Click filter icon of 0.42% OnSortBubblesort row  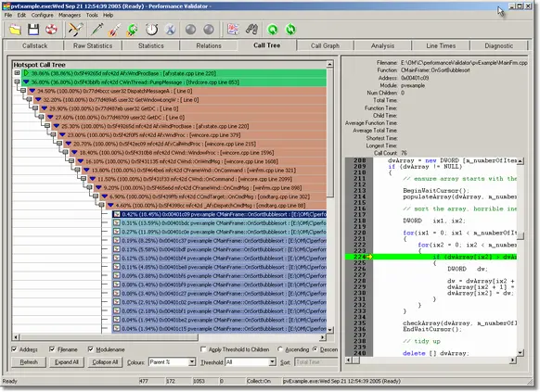click(117, 214)
